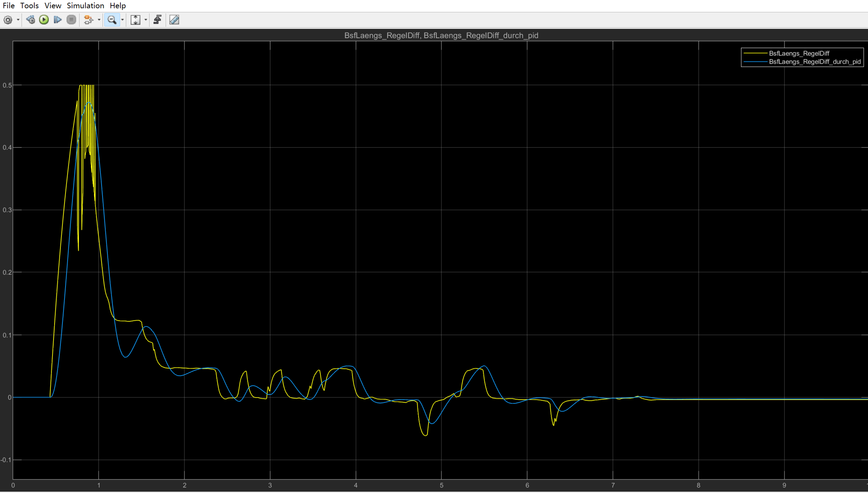The width and height of the screenshot is (868, 493).
Task: Toggle BsfLaengs_RegelDiff legend entry visibility
Action: [x=799, y=53]
